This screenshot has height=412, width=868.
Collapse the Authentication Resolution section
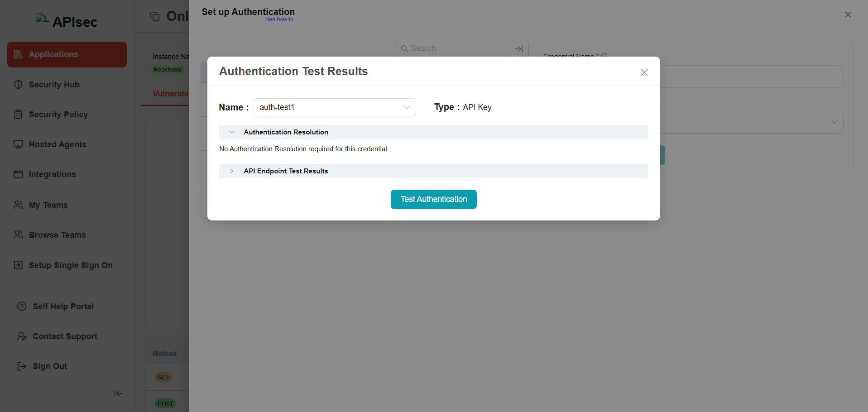[x=232, y=132]
